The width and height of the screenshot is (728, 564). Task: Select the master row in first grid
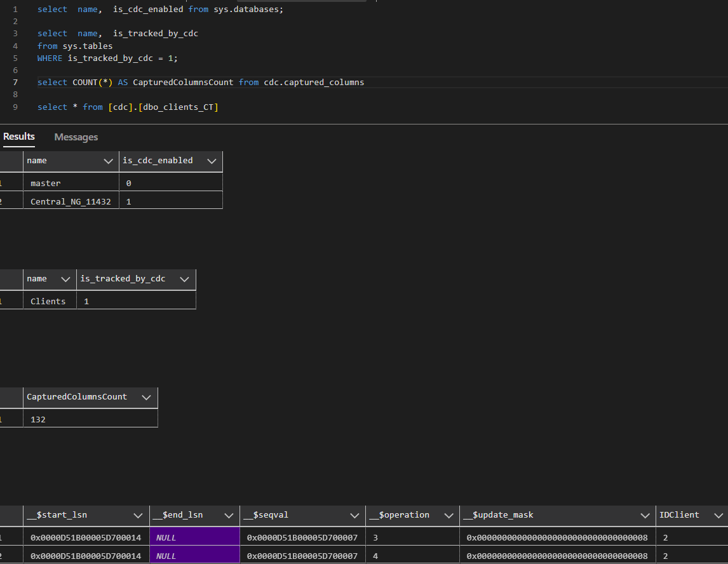coord(46,183)
